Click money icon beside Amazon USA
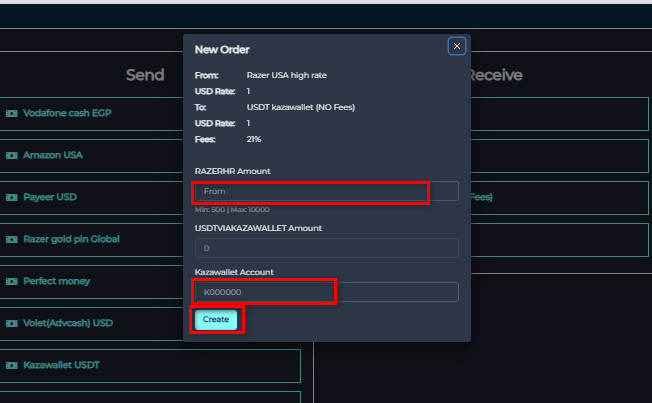The image size is (652, 403). click(x=12, y=156)
